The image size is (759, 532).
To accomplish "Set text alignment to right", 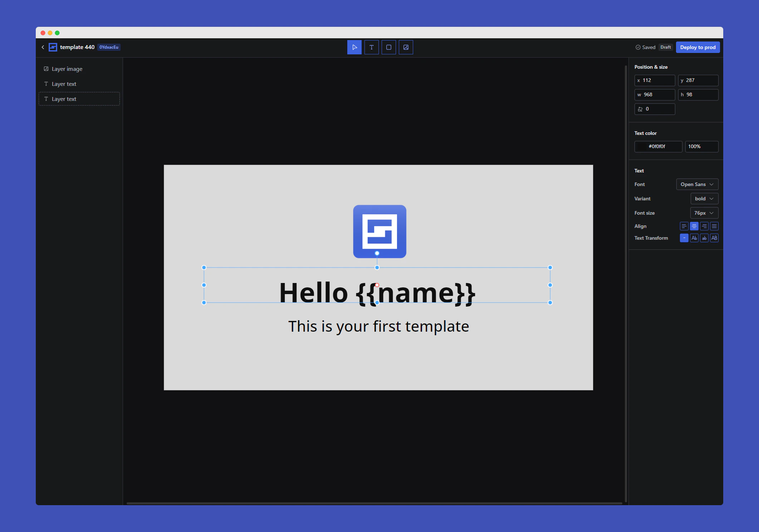I will click(x=704, y=226).
